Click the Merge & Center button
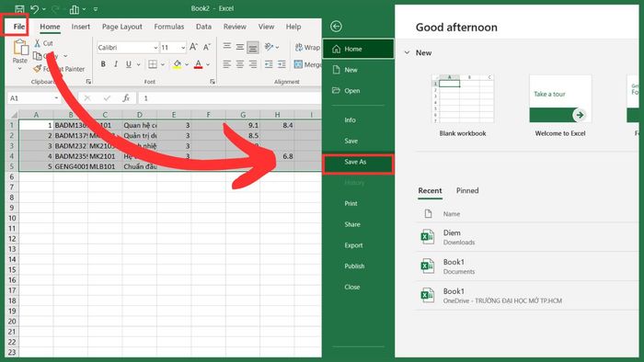 [307, 64]
